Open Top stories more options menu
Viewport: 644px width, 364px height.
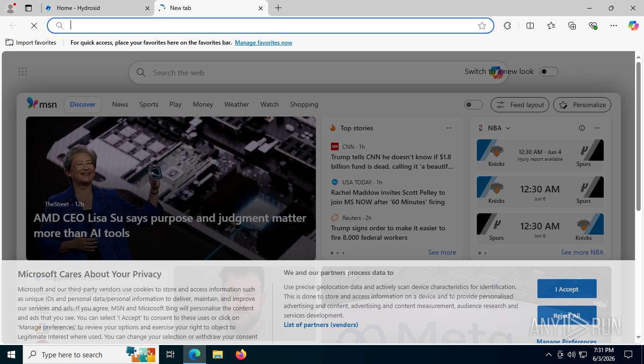pos(449,128)
